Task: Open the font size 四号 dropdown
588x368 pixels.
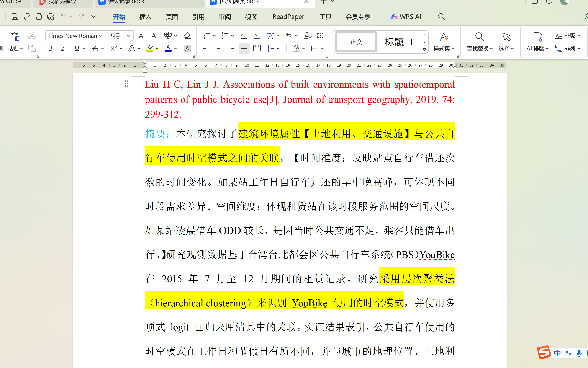Action: pos(128,36)
